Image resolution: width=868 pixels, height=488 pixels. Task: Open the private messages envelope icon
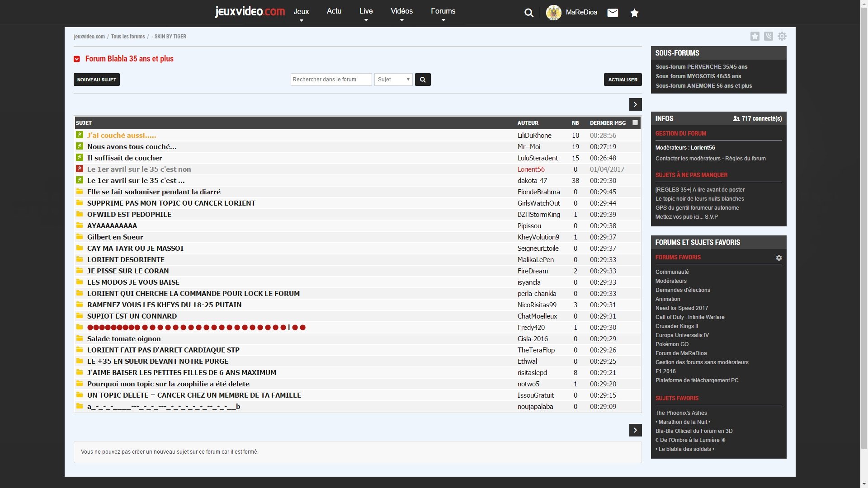pos(613,13)
